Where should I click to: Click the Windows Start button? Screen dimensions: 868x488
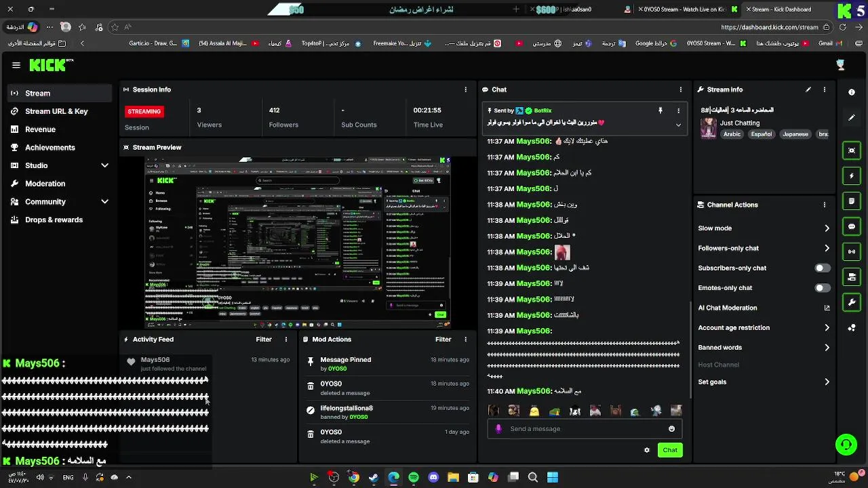tap(553, 477)
